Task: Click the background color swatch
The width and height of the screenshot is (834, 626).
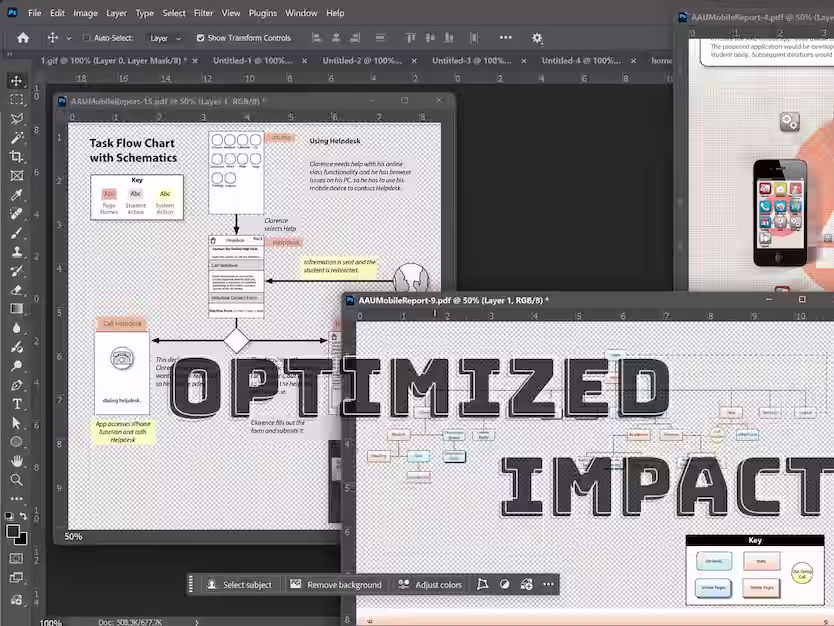Action: click(23, 541)
